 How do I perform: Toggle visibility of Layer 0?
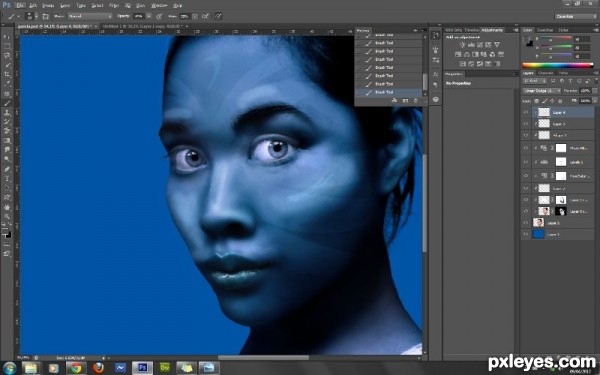[x=526, y=223]
